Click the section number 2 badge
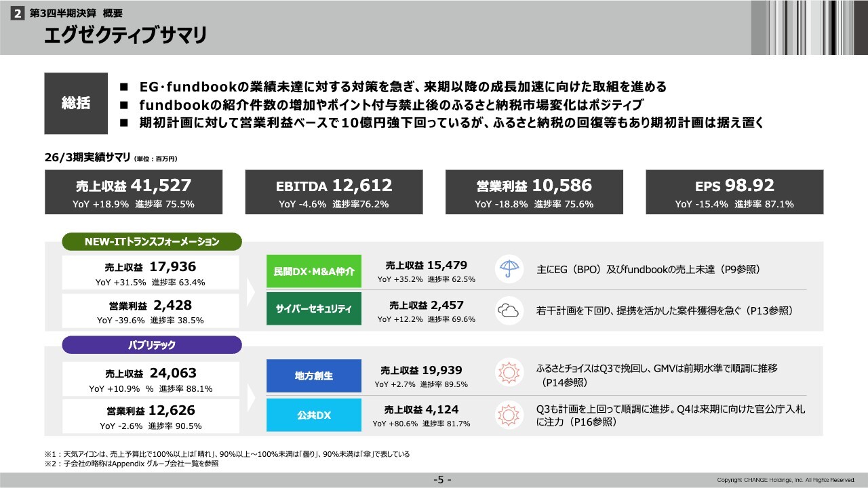This screenshot has width=868, height=488. coord(18,13)
